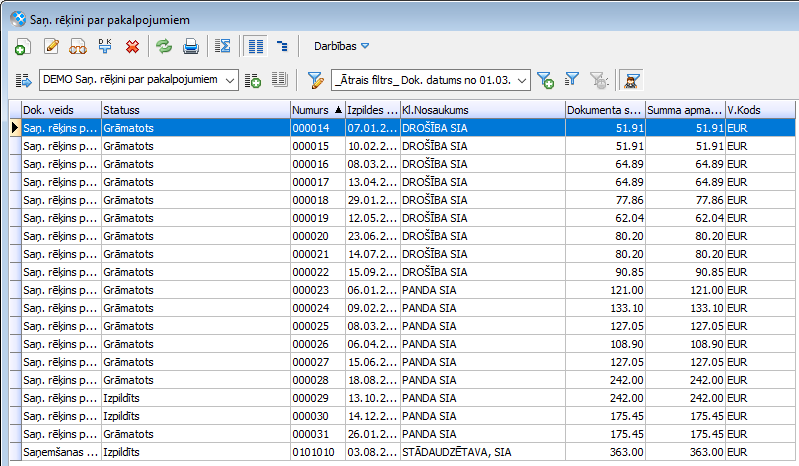Click the edit filter funnel pencil icon
The image size is (799, 466).
pyautogui.click(x=315, y=80)
